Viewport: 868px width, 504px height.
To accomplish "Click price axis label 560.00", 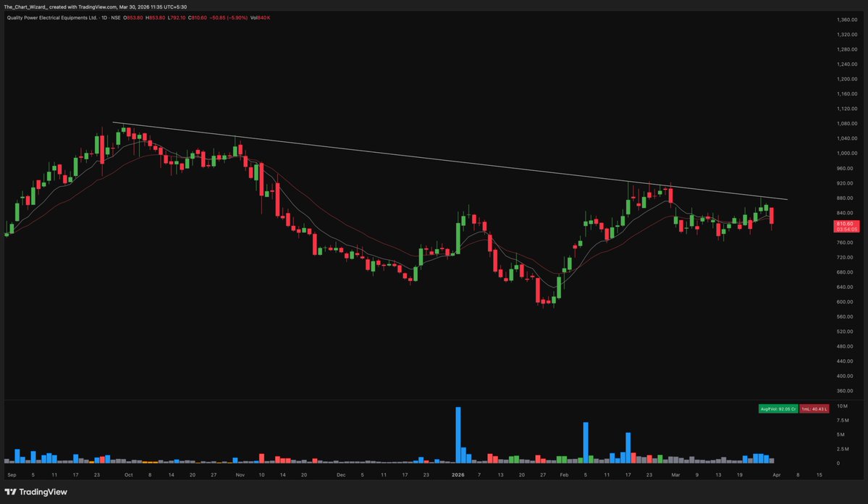I will pos(845,316).
